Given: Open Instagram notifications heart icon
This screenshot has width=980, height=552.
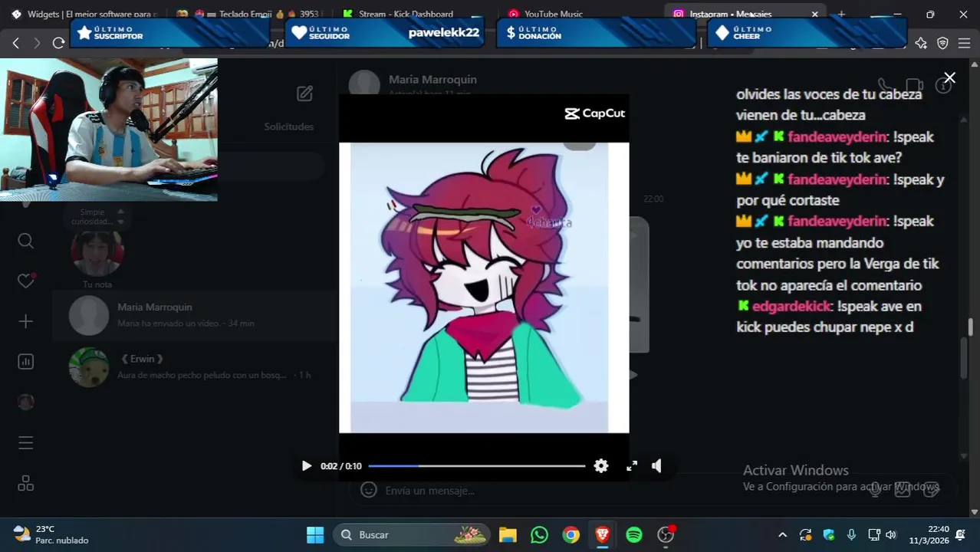Looking at the screenshot, I should 25,281.
